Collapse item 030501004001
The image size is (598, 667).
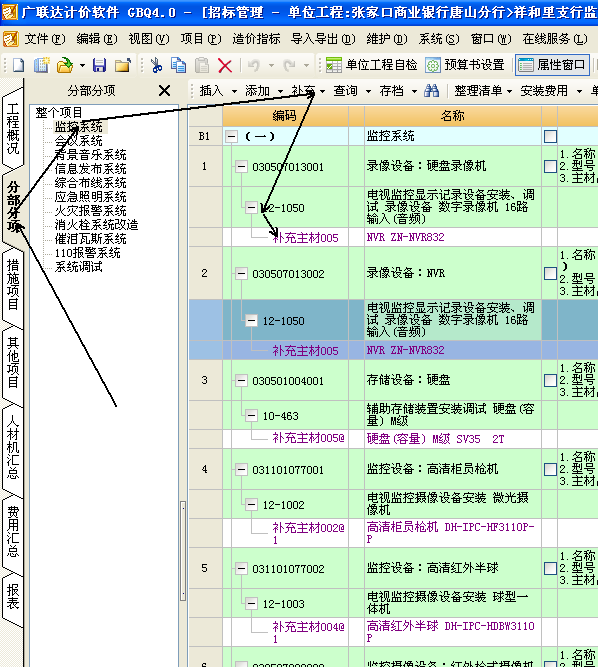(241, 380)
